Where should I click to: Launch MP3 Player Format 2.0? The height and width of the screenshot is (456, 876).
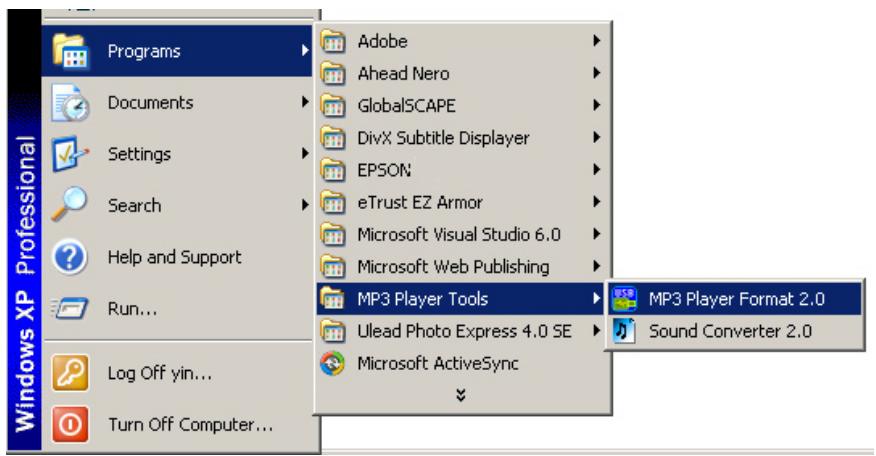click(735, 299)
